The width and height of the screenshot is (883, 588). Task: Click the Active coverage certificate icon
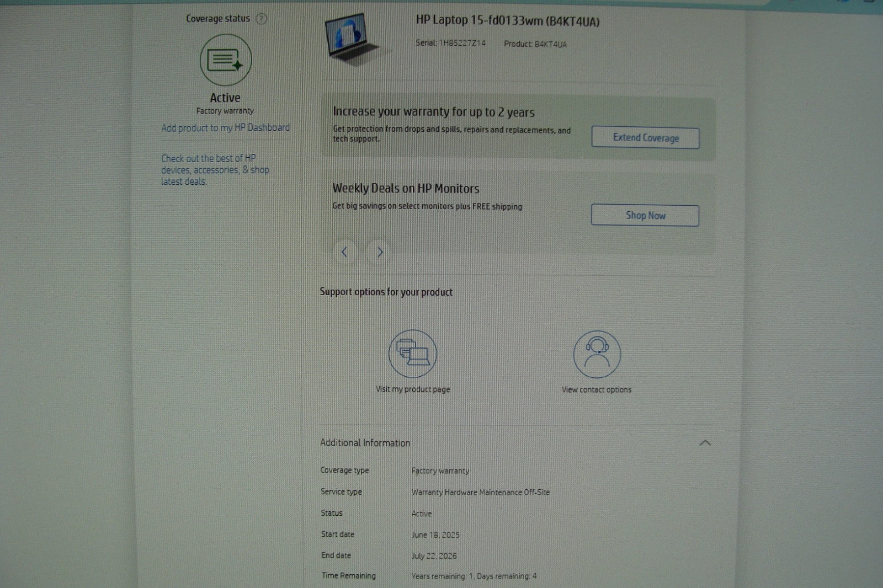(x=225, y=60)
